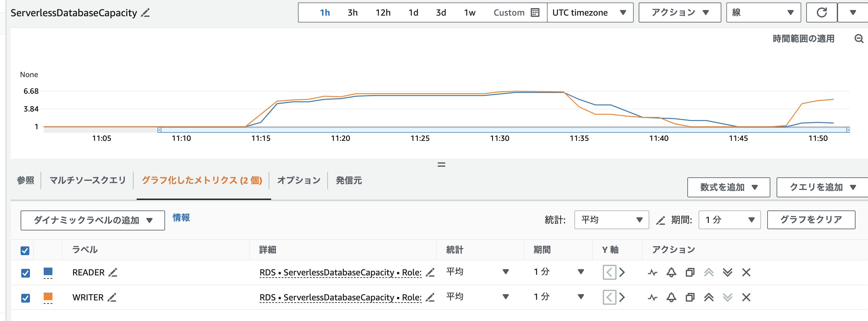Remove the READER metric with X
The image size is (868, 321).
746,272
